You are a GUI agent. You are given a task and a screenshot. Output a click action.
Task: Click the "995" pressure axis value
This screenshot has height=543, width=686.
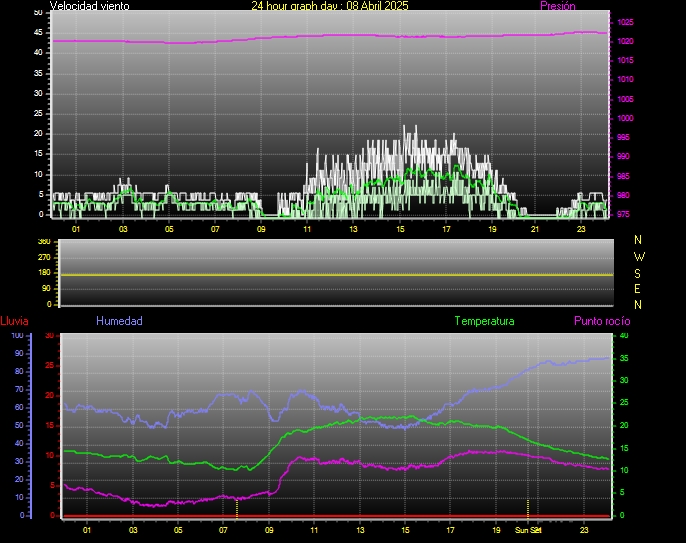pyautogui.click(x=623, y=137)
